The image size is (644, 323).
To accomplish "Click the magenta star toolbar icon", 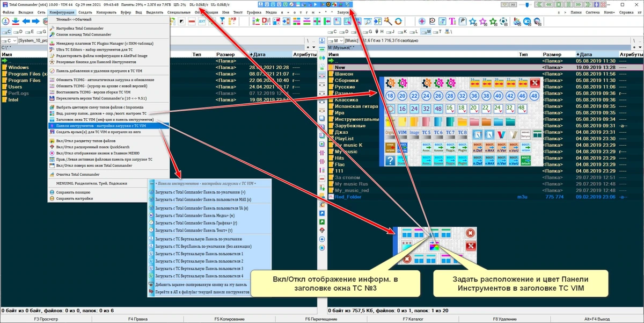I will (x=484, y=21).
